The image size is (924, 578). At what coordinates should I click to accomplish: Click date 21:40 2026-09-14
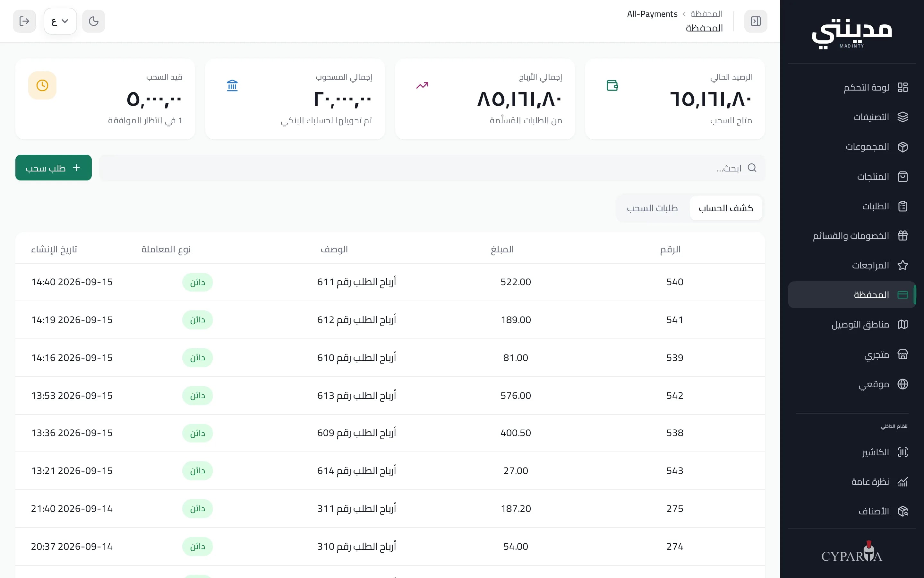(x=72, y=508)
